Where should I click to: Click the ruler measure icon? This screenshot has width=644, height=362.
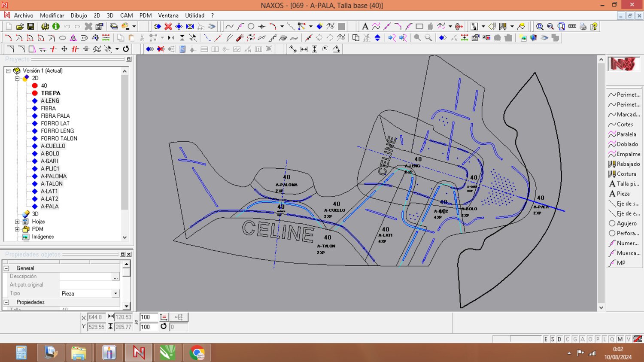click(x=572, y=27)
